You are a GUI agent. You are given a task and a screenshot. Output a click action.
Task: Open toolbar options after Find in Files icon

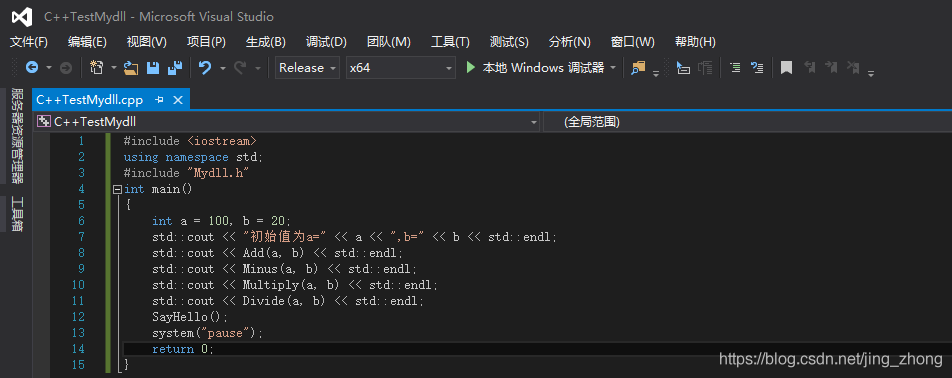[656, 73]
